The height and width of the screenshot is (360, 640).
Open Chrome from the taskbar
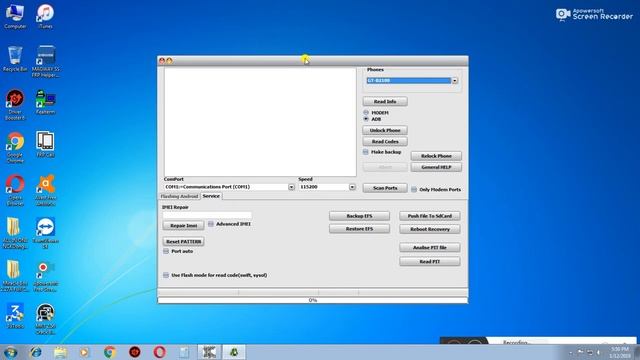coord(110,352)
